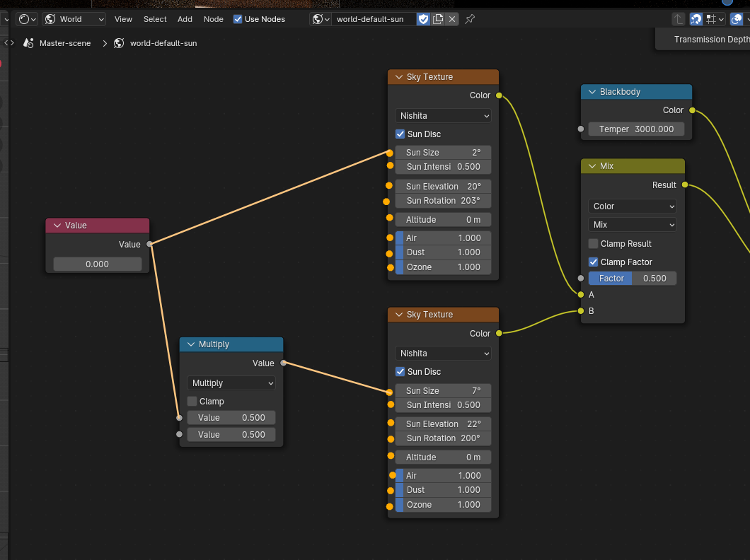
Task: Collapse the upper Sky Texture node
Action: (399, 77)
